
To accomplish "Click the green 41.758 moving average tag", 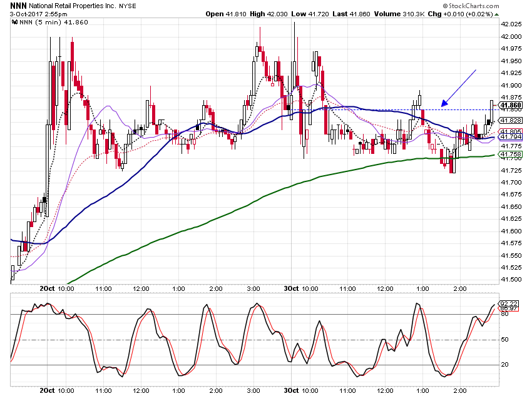I will tap(511, 155).
